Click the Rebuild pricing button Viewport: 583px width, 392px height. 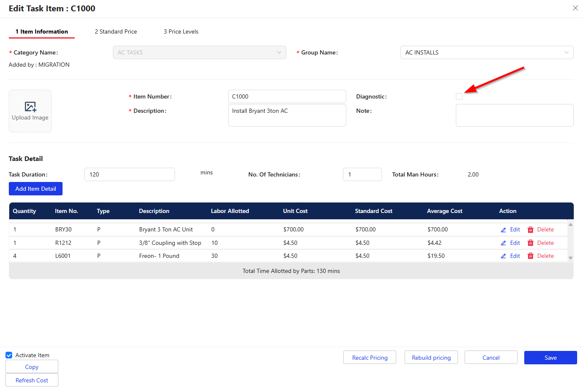tap(431, 358)
